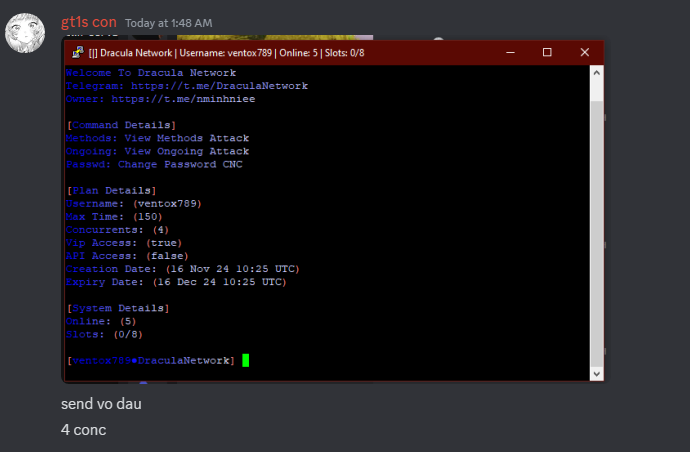Click the gt1s con user avatar
Image resolution: width=690 pixels, height=452 pixels.
[26, 33]
